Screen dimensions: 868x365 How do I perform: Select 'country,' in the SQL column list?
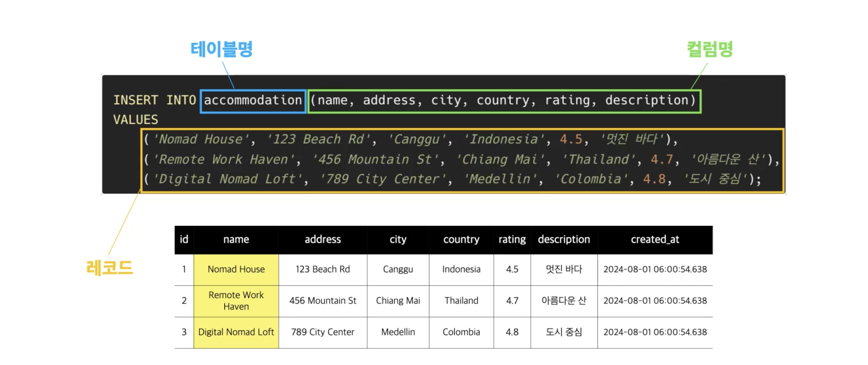point(506,100)
